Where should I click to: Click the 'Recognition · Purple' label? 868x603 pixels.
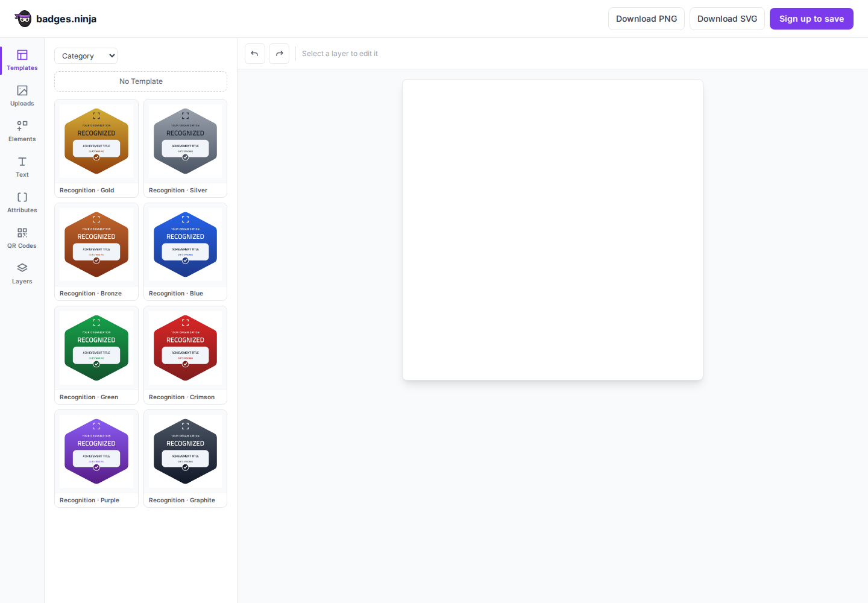click(89, 500)
